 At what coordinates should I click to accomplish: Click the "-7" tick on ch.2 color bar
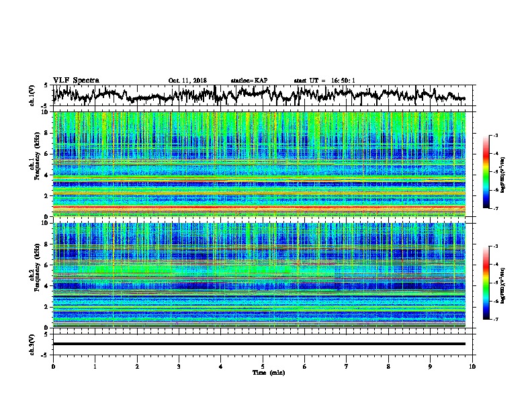[496, 320]
